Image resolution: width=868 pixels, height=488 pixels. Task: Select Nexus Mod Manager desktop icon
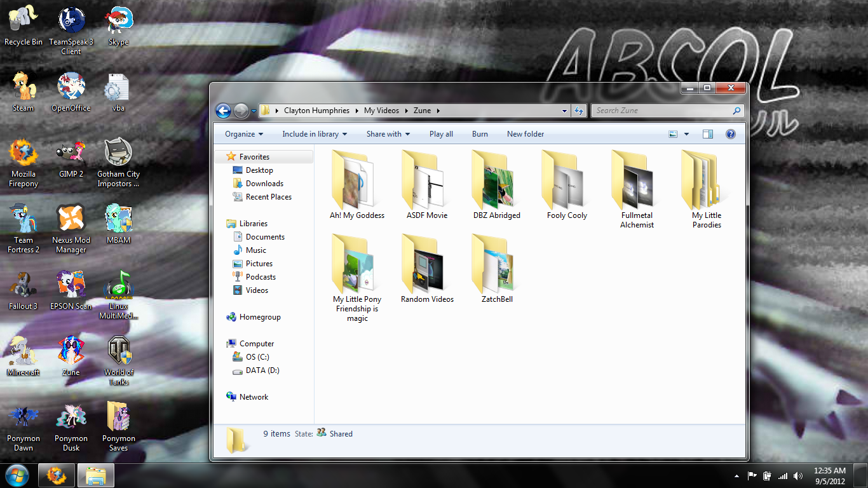71,229
